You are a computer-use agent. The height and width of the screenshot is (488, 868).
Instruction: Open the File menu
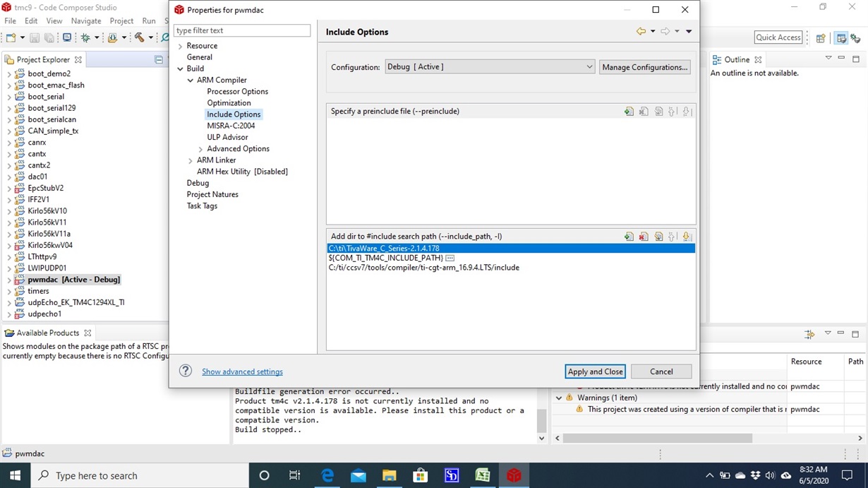click(x=11, y=21)
